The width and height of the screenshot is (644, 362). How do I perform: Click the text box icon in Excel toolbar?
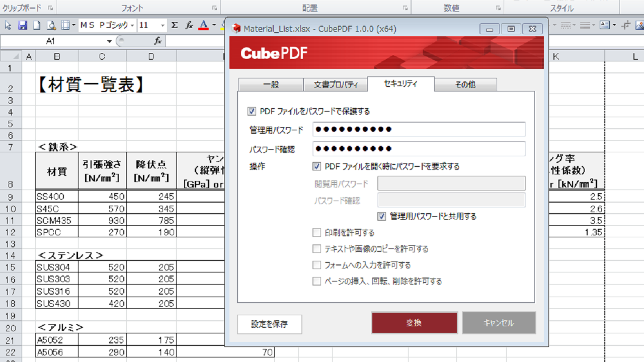(604, 25)
